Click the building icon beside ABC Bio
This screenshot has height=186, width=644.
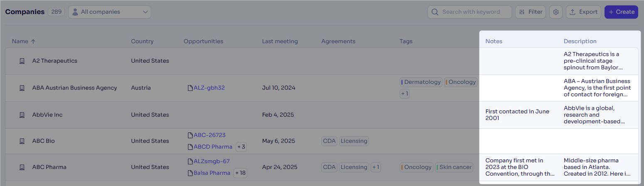tap(22, 141)
